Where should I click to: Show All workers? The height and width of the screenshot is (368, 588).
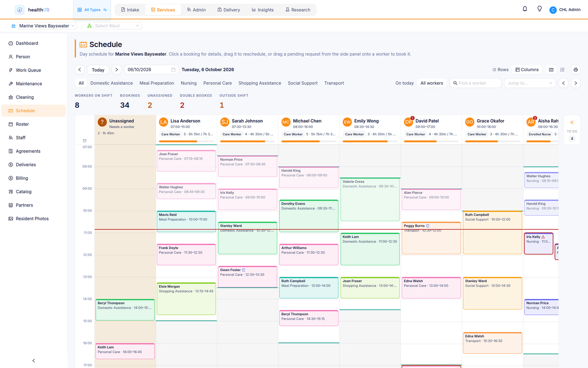pos(432,83)
